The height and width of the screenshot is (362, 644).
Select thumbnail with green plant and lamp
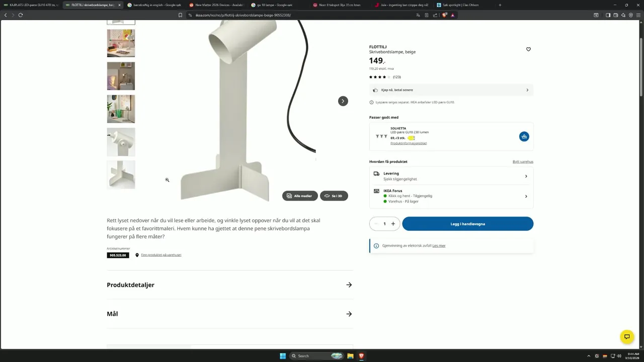(121, 109)
